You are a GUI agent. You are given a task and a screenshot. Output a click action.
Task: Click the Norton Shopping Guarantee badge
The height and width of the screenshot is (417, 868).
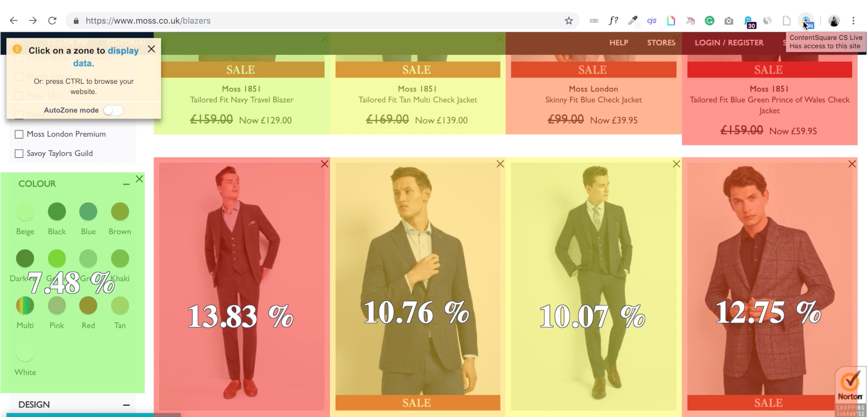click(x=850, y=391)
